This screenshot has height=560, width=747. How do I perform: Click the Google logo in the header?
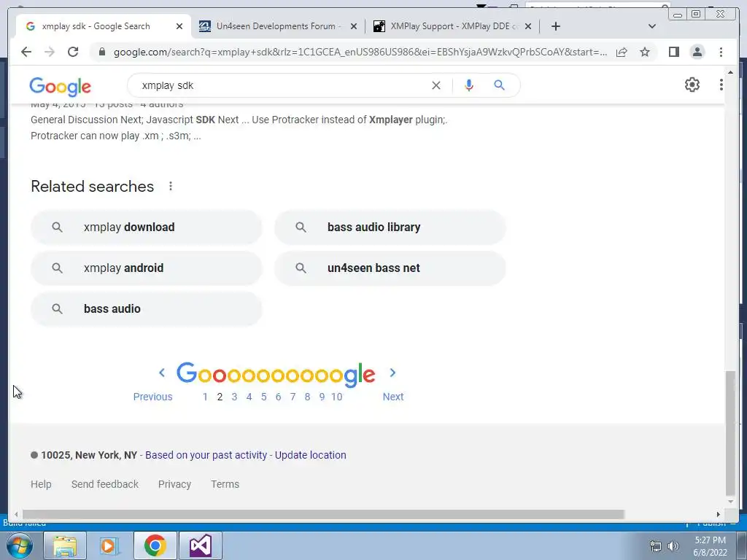[60, 87]
